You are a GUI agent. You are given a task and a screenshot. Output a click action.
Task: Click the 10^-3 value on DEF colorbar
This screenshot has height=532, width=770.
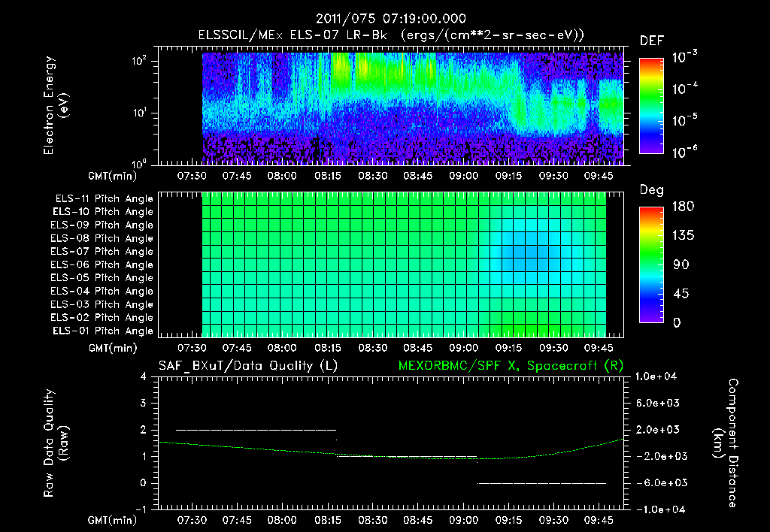[684, 56]
